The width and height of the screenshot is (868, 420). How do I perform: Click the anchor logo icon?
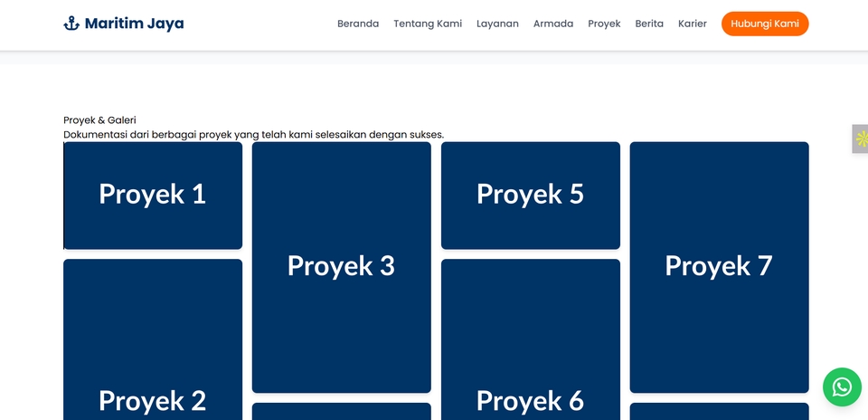[71, 24]
